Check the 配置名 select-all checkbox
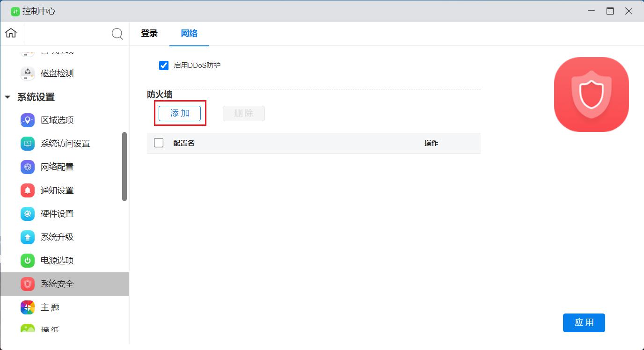This screenshot has width=644, height=350. click(x=159, y=143)
